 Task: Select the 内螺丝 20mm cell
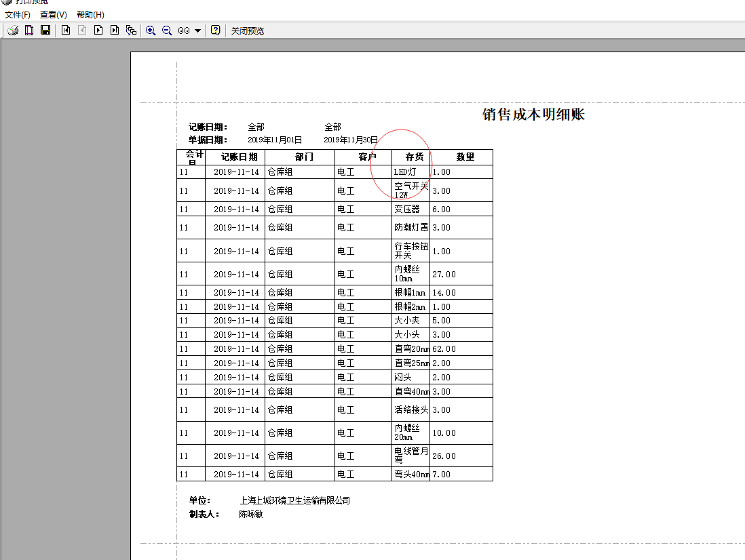pos(410,433)
